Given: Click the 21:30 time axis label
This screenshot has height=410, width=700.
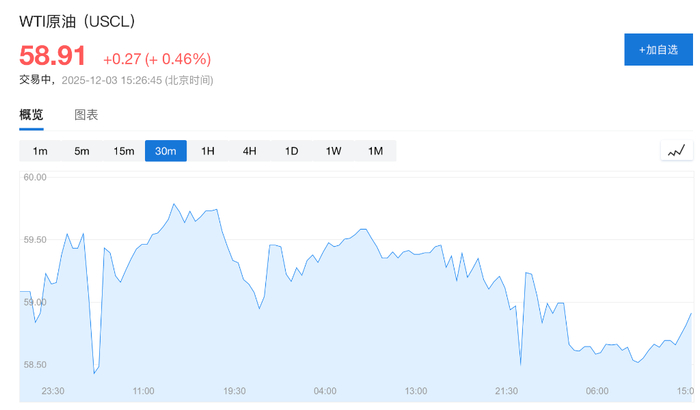Looking at the screenshot, I should 506,391.
